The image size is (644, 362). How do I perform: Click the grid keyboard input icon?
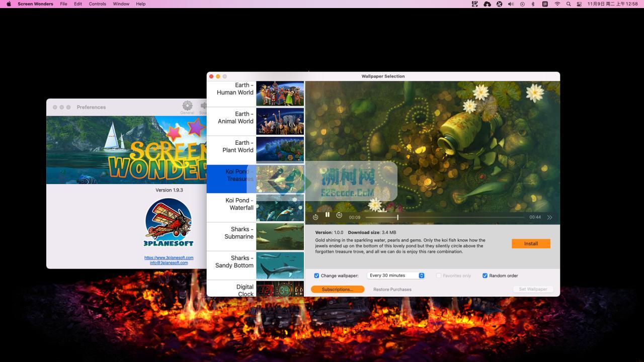coord(545,4)
